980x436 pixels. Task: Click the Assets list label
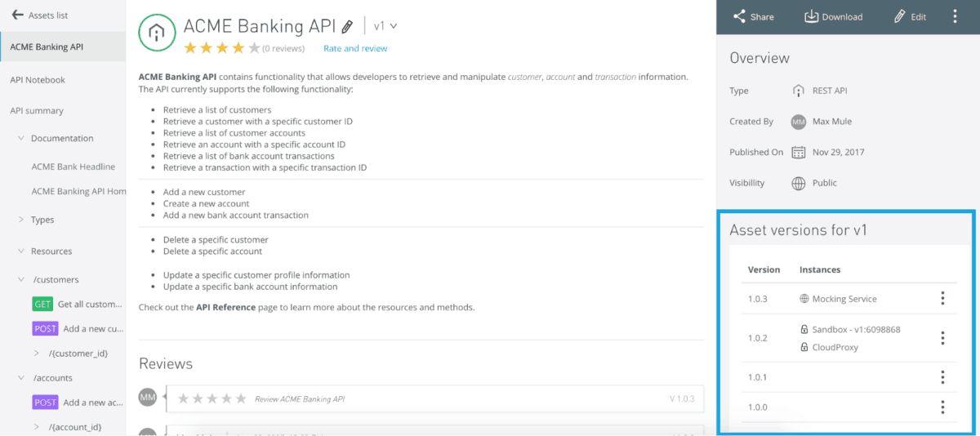[48, 16]
